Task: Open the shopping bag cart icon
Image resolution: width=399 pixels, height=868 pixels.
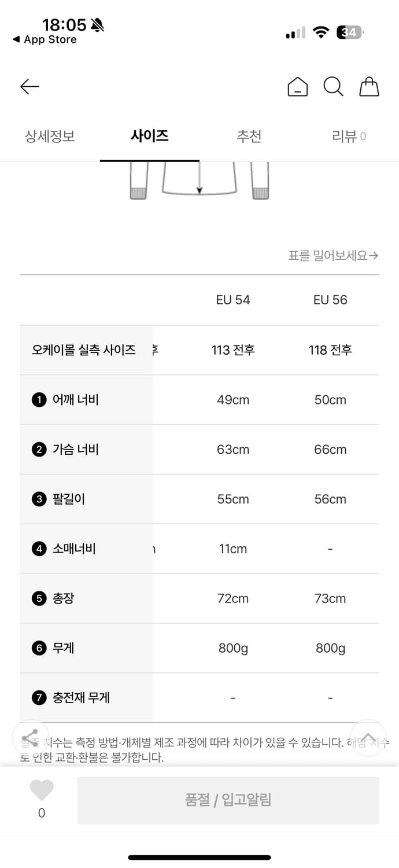Action: point(369,87)
